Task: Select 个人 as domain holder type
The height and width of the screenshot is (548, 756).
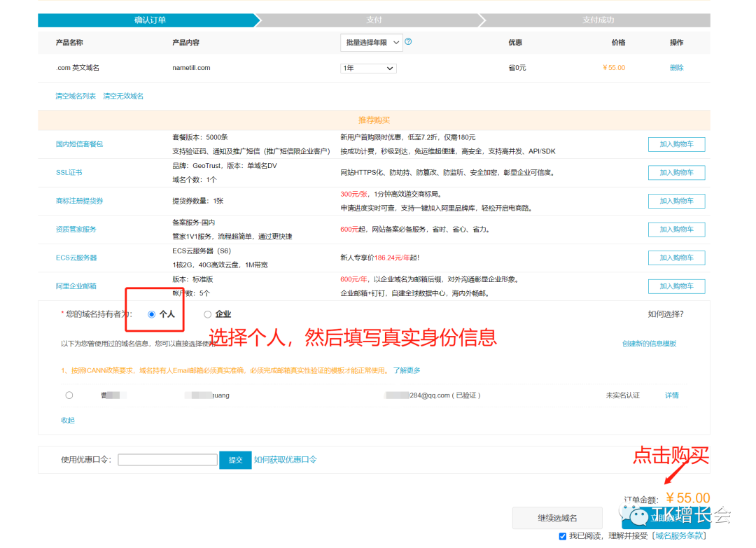Action: click(x=152, y=314)
